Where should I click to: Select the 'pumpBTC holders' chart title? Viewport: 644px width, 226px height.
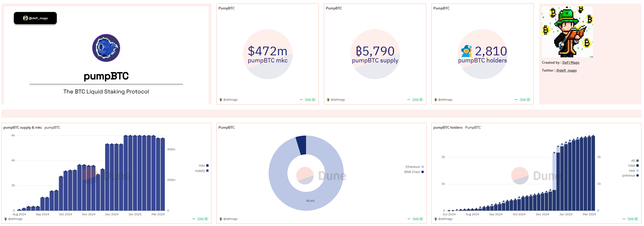448,127
